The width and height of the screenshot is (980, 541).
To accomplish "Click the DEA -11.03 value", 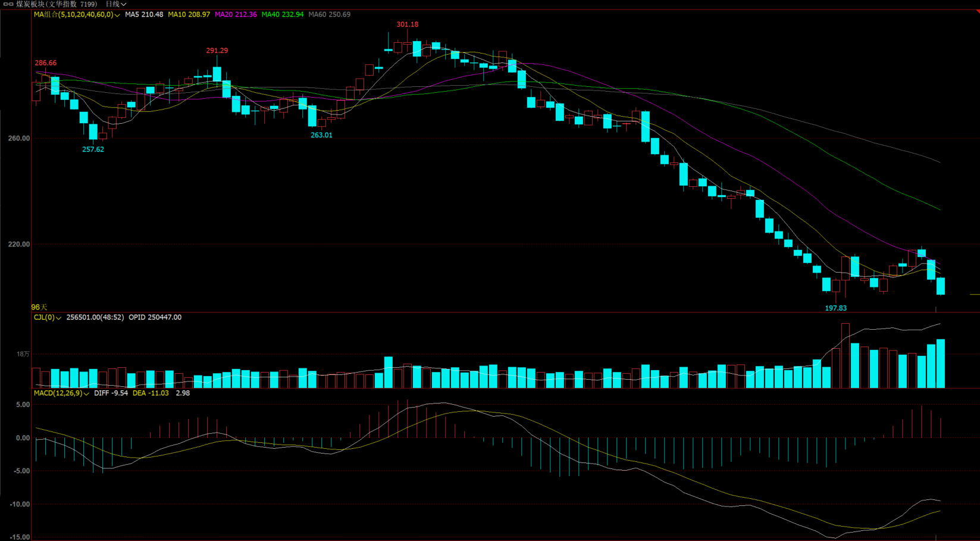I will point(151,393).
